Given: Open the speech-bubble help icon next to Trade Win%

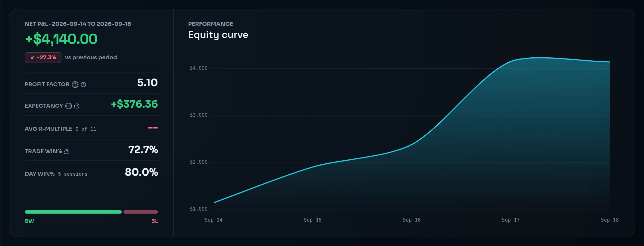Looking at the screenshot, I should tap(67, 152).
